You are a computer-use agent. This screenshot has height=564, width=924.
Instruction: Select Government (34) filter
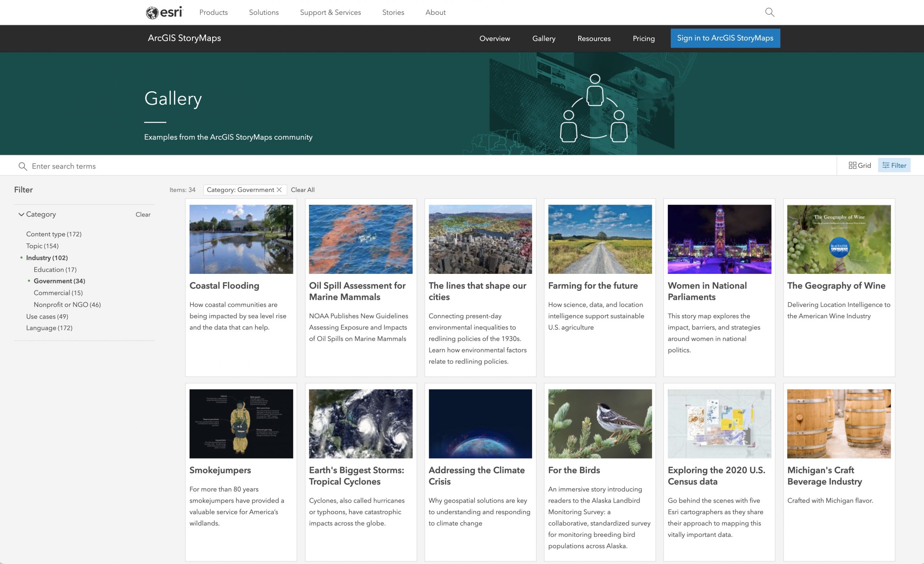59,281
